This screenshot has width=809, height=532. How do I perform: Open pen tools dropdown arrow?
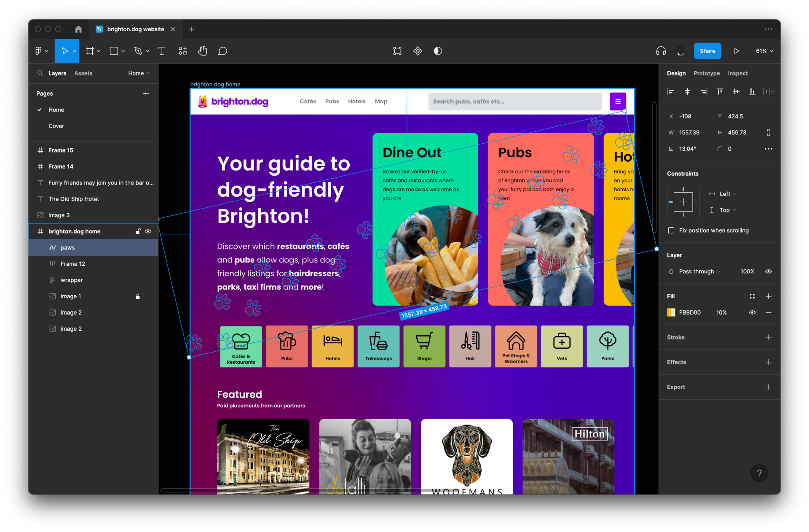(147, 51)
